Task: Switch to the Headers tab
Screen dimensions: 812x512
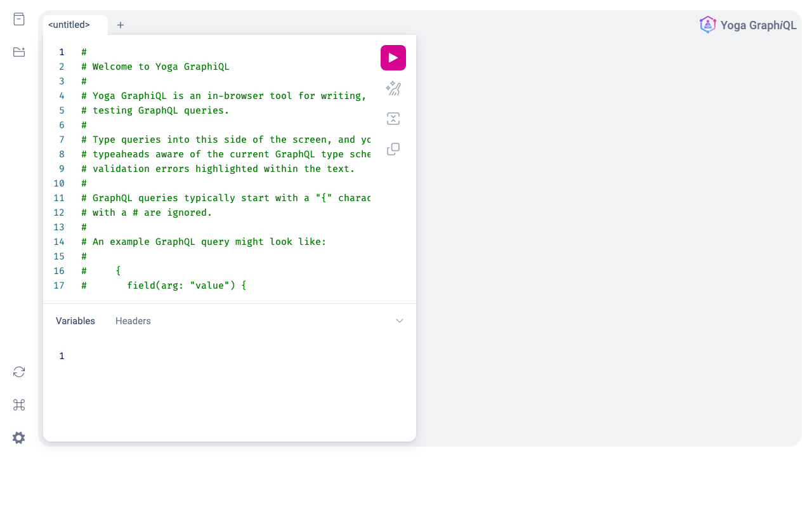Action: pos(133,321)
